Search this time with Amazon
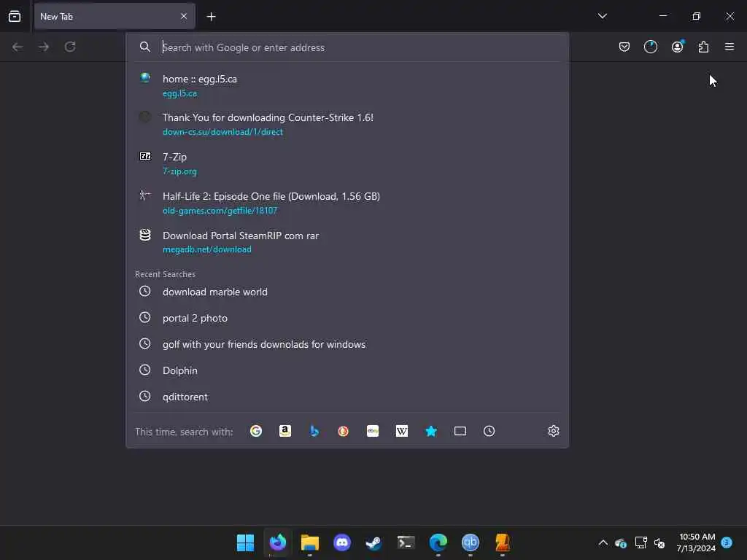This screenshot has width=747, height=560. 285,431
